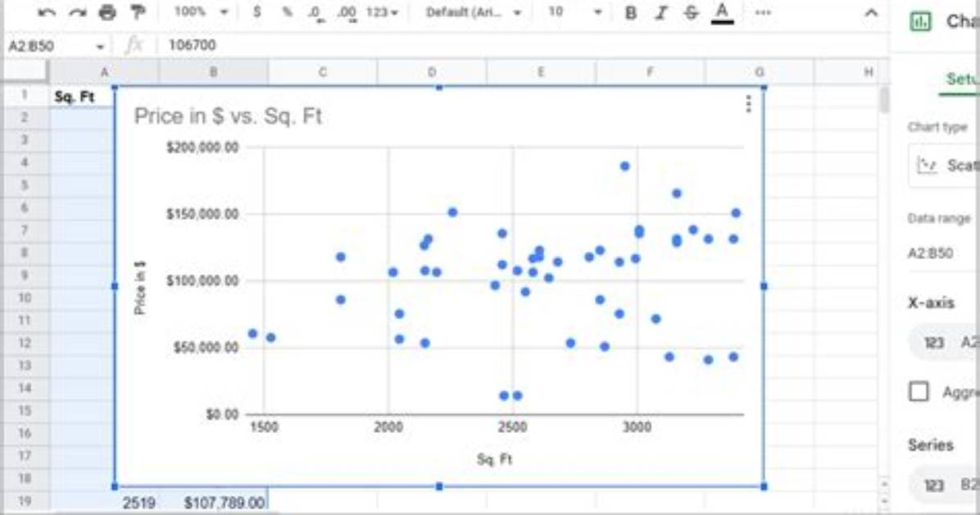Select column C header
This screenshot has width=980, height=515.
coord(323,72)
